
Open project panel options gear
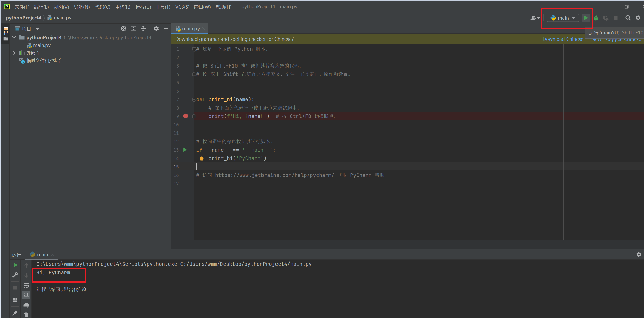pos(156,29)
